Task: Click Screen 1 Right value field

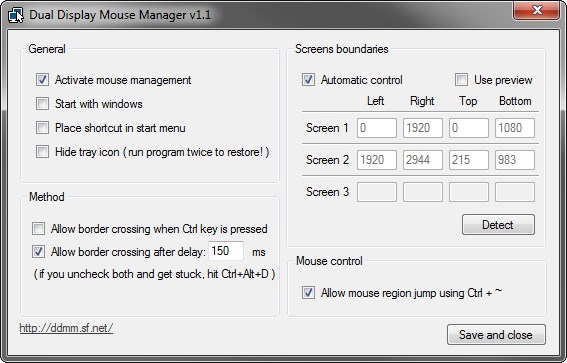Action: coord(423,128)
